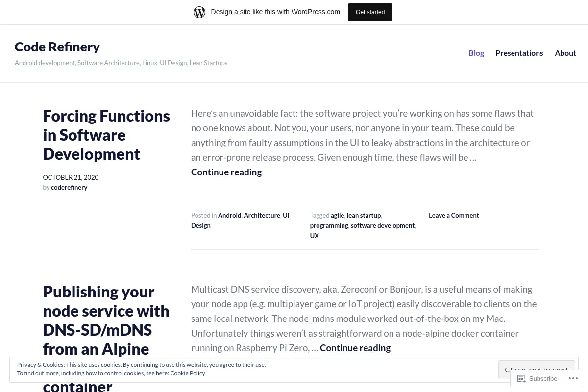Click the Close and accept cookies button

click(x=537, y=370)
